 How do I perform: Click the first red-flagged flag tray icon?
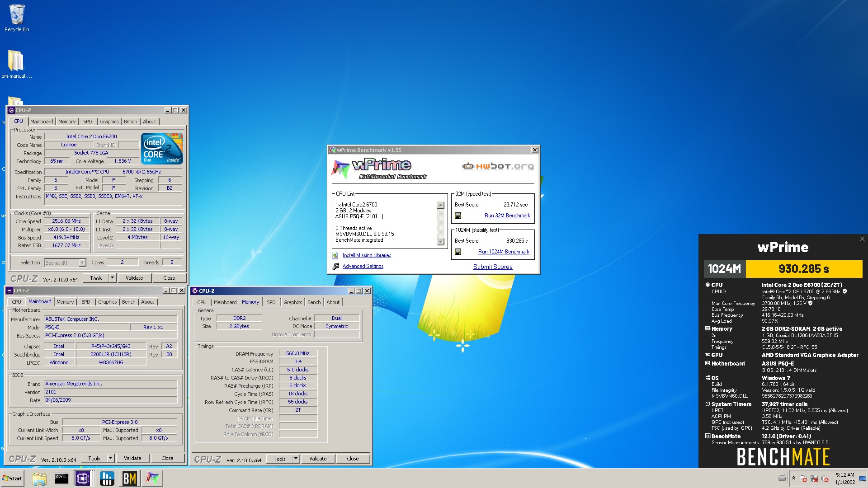(803, 479)
